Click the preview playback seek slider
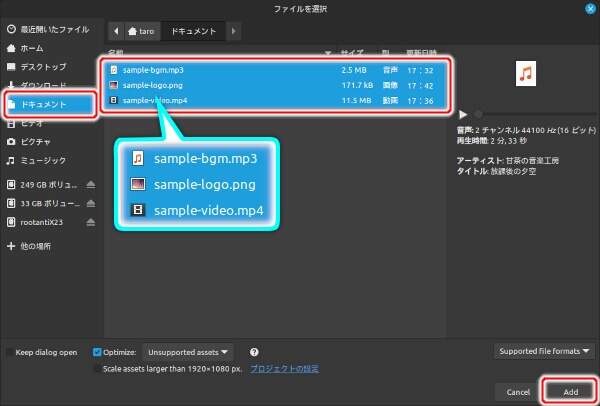Screen dimensions: 600x406 pyautogui.click(x=535, y=114)
